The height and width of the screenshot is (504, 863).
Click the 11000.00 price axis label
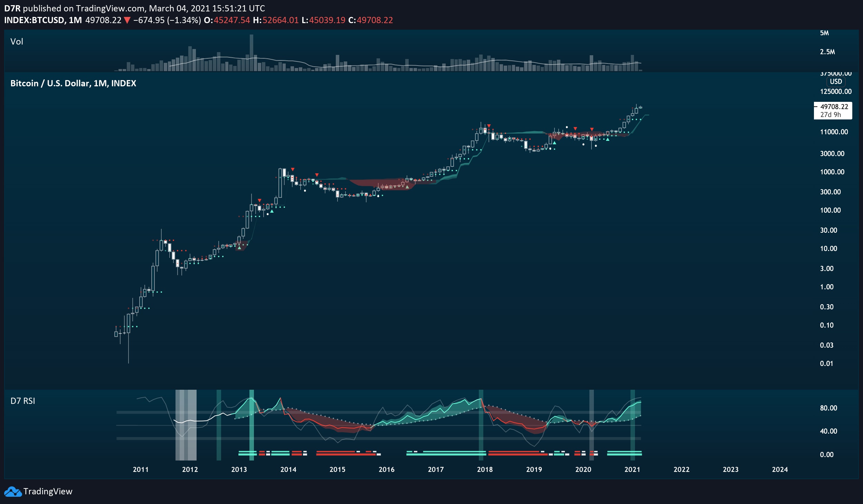pos(834,132)
